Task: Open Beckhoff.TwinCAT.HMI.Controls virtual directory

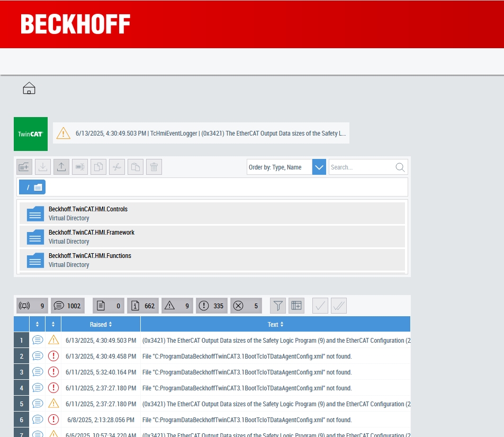Action: click(x=212, y=213)
